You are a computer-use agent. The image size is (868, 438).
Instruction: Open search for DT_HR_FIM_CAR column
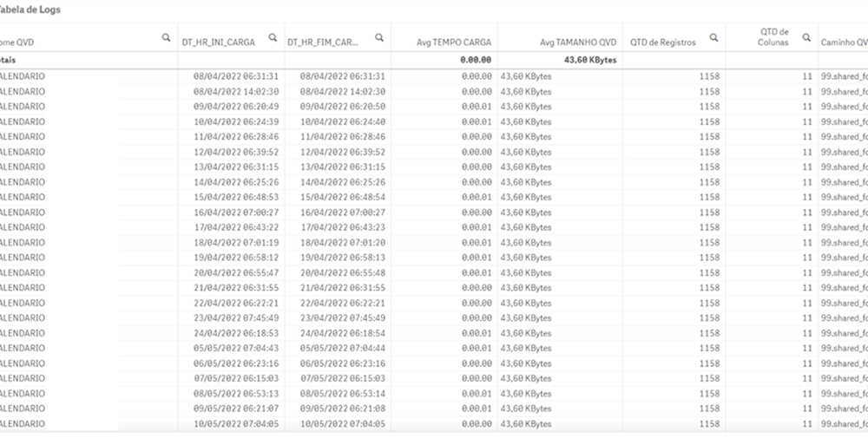tap(379, 38)
